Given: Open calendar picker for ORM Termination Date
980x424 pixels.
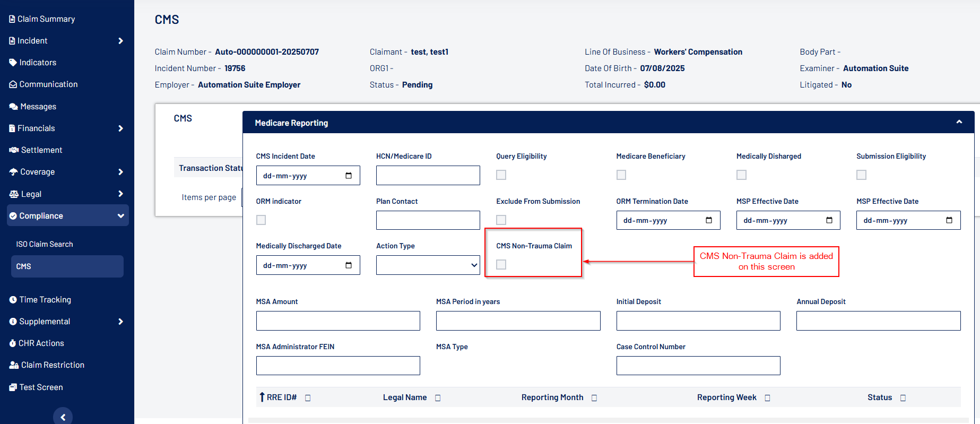Looking at the screenshot, I should pyautogui.click(x=709, y=220).
